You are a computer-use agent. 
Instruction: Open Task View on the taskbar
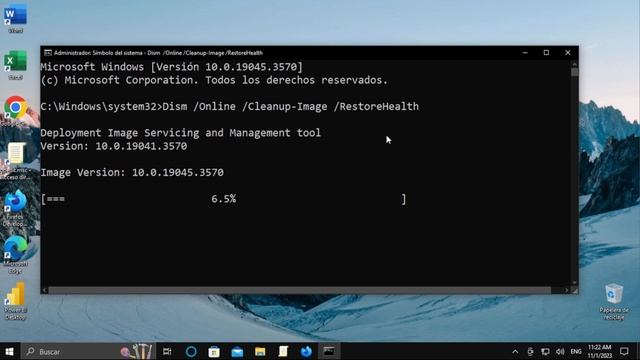point(167,351)
